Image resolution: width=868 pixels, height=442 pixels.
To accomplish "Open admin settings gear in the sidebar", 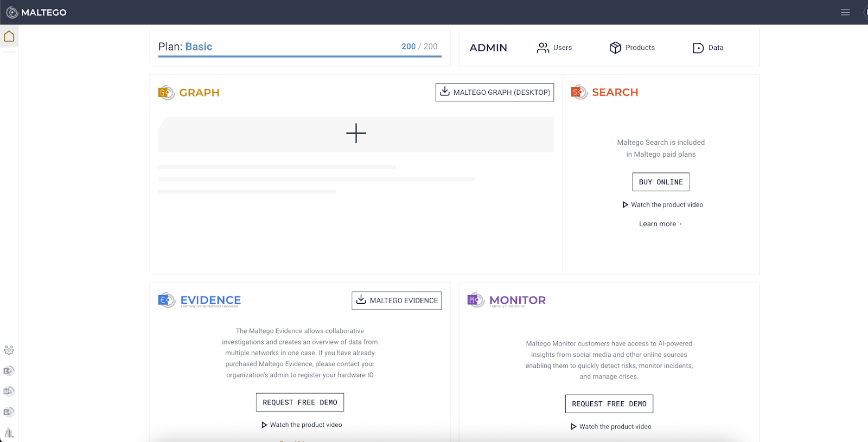I will pyautogui.click(x=9, y=350).
